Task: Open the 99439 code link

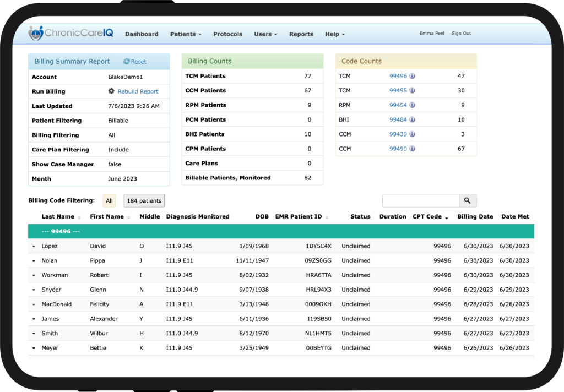Action: click(398, 134)
